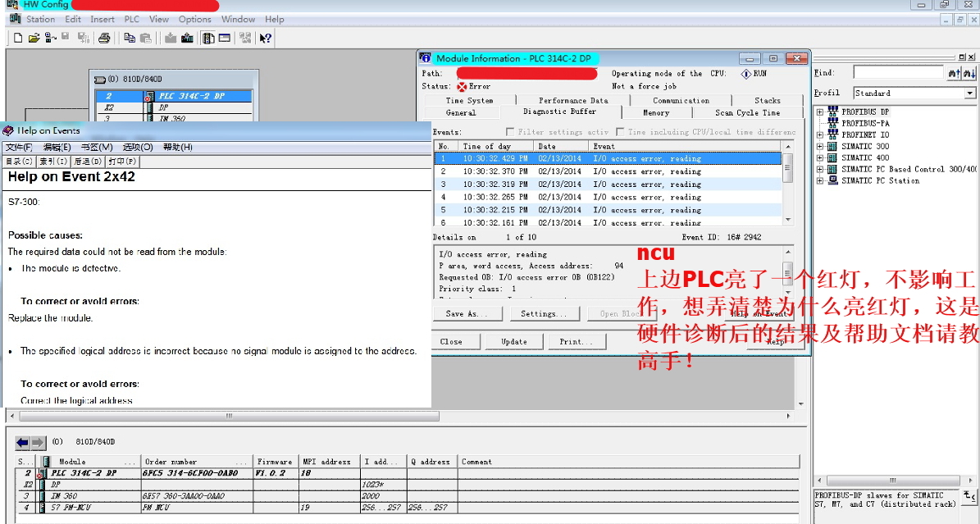
Task: Click the Save toolbar icon
Action: pyautogui.click(x=65, y=38)
